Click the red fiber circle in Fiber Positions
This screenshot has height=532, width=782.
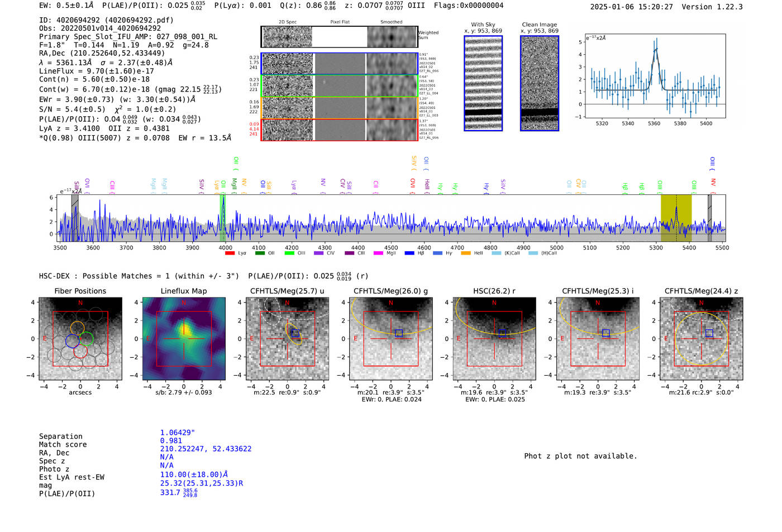tap(80, 351)
